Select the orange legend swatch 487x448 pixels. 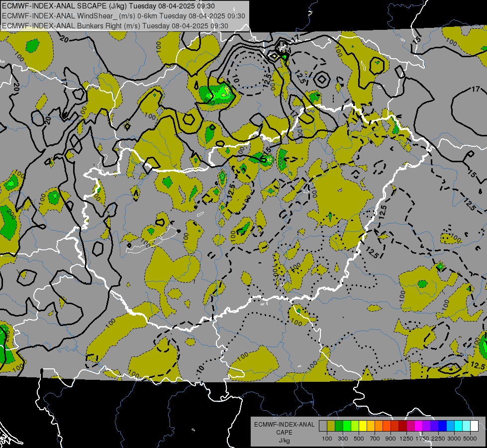[x=379, y=426]
